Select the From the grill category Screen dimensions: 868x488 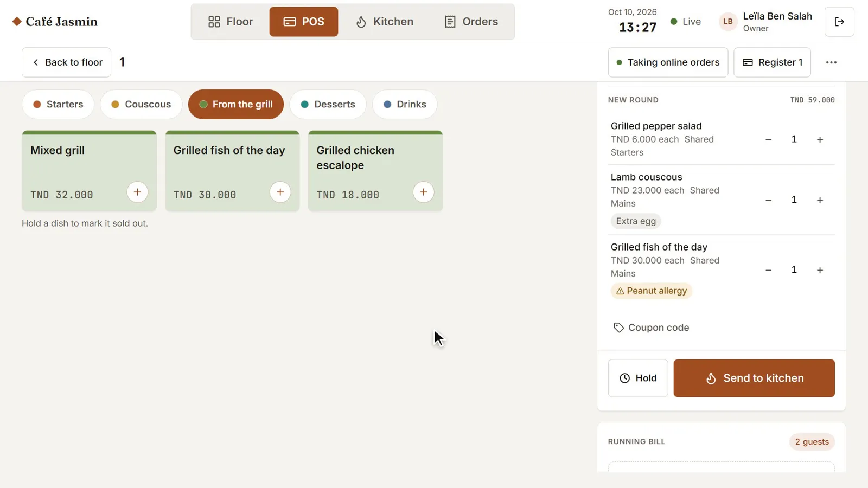236,104
